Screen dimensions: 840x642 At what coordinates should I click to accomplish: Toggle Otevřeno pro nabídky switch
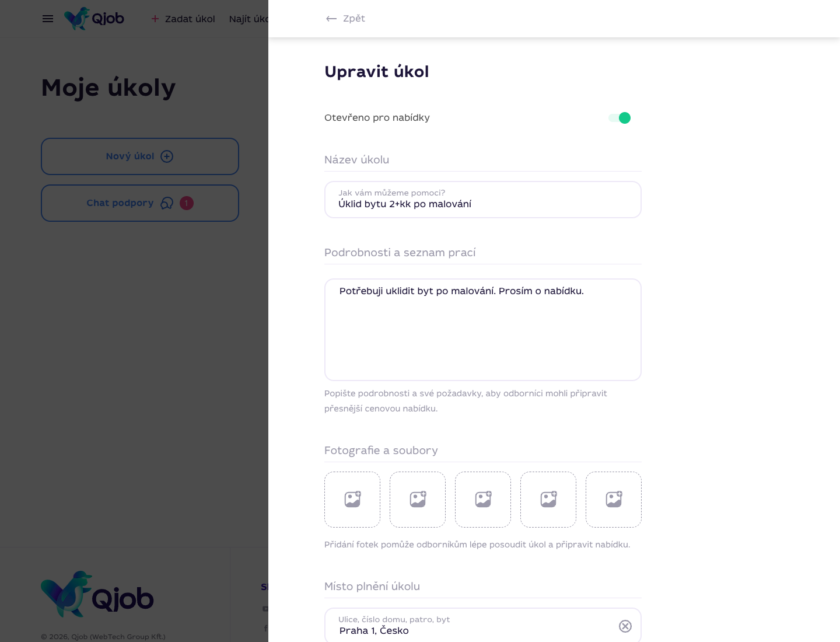click(x=619, y=118)
